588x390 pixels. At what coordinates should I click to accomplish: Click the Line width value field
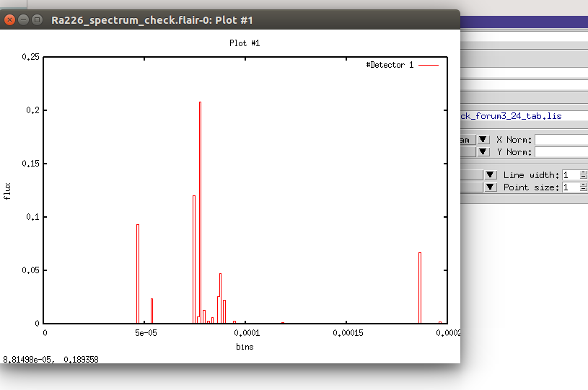pyautogui.click(x=571, y=175)
